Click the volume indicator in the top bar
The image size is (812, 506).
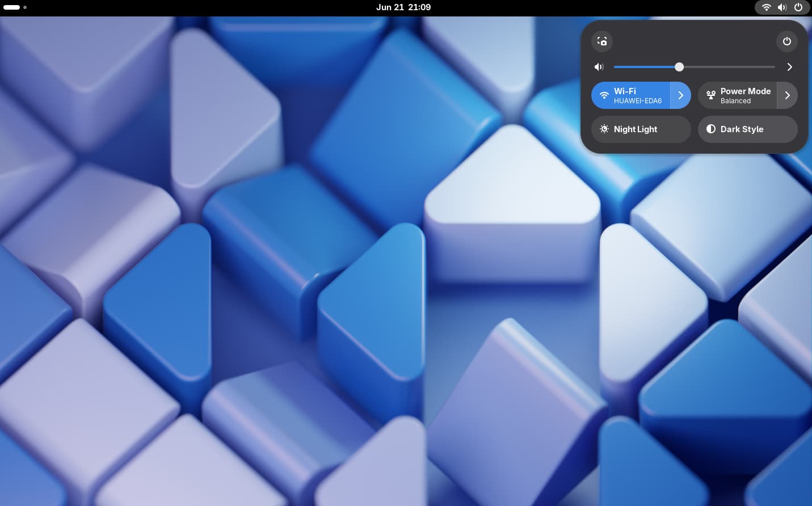(x=782, y=7)
